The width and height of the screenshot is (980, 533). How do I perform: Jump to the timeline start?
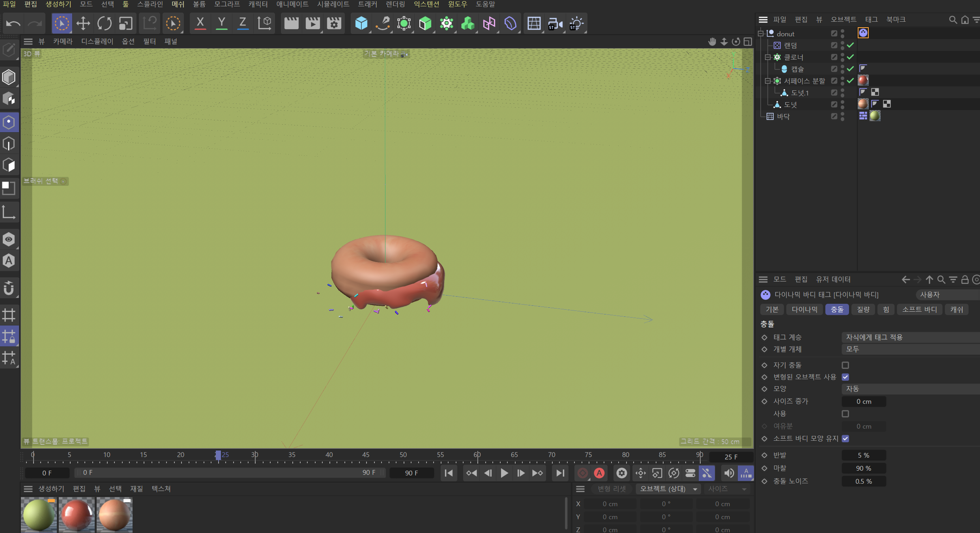coord(449,473)
